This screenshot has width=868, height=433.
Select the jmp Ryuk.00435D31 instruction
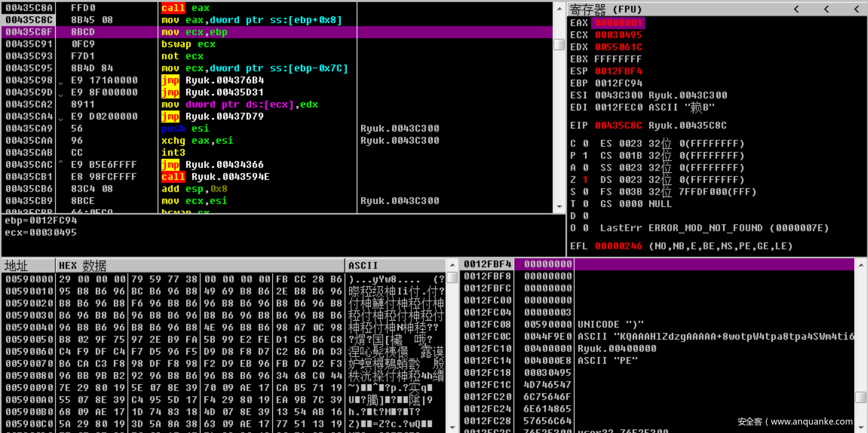pos(212,92)
